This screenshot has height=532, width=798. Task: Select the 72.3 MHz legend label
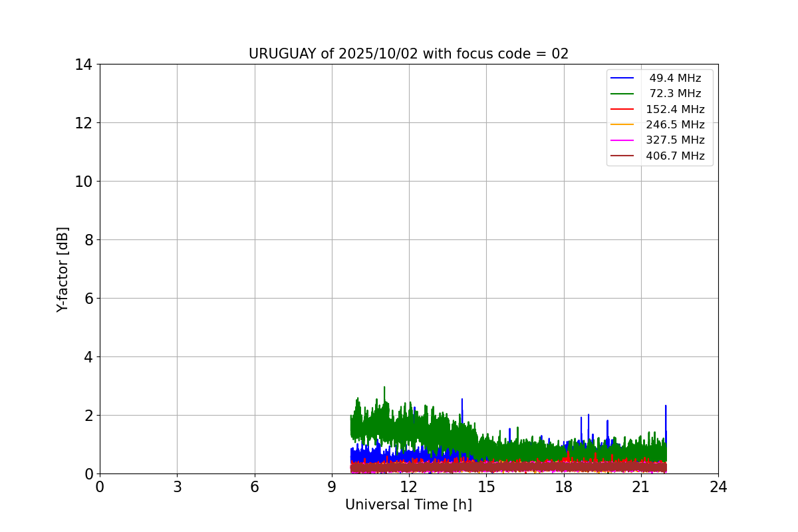(x=675, y=94)
